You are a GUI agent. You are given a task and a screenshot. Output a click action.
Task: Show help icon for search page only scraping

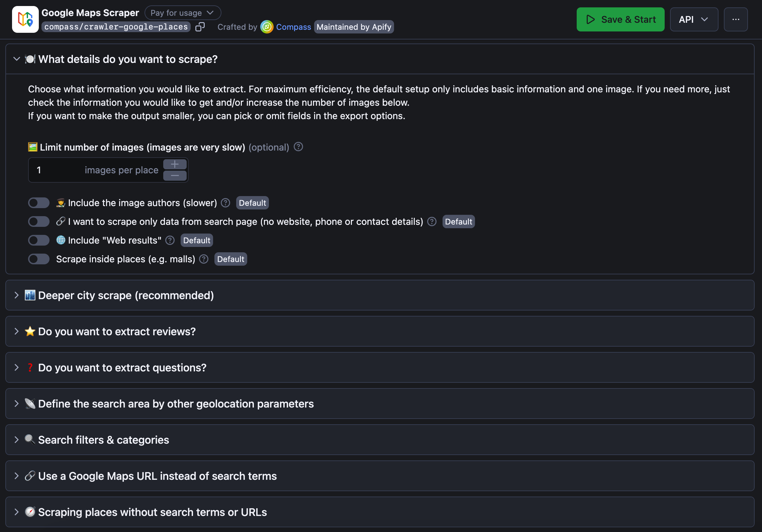pos(432,221)
